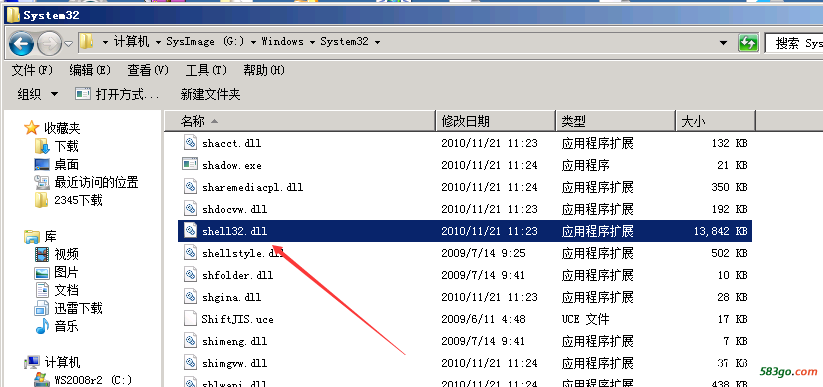Click the shimeng.dll file icon
823x387 pixels.
pos(189,341)
